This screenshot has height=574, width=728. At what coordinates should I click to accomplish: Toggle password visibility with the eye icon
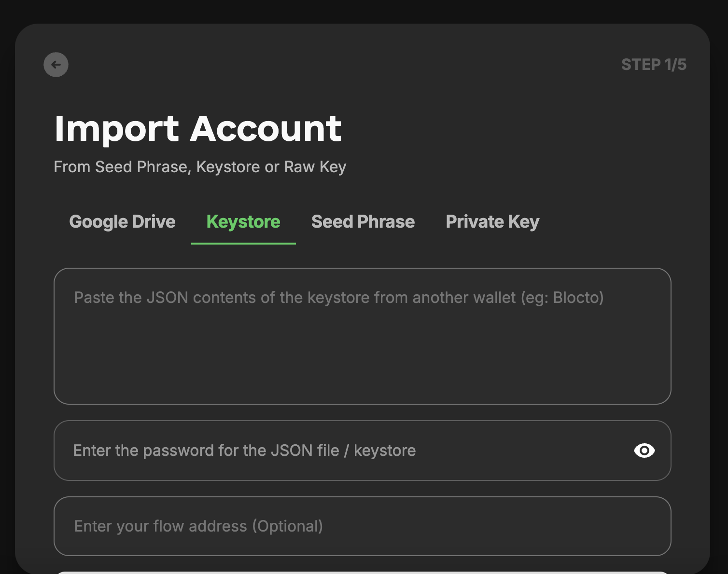[x=644, y=451]
